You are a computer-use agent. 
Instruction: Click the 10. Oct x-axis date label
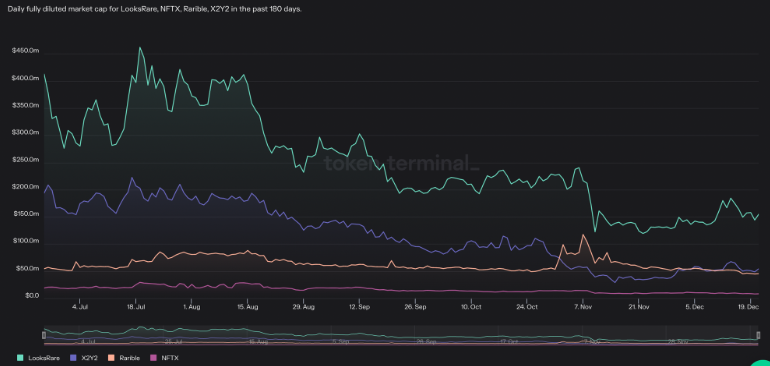[x=470, y=307]
